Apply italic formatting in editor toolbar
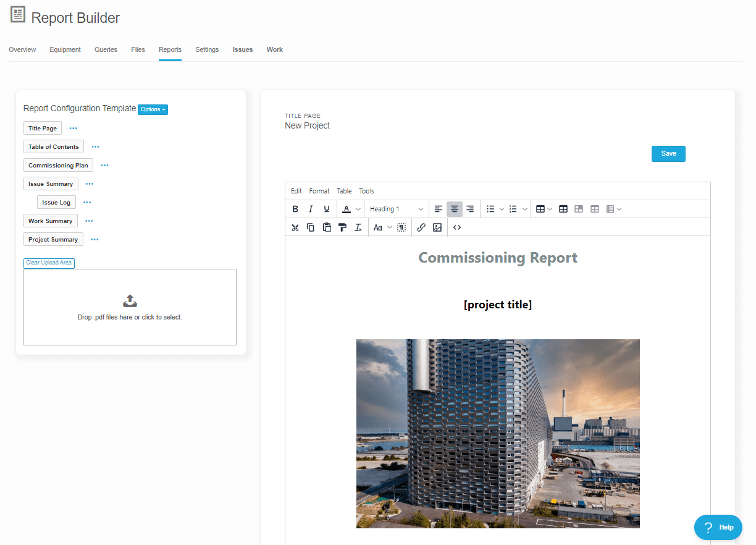The height and width of the screenshot is (545, 756). point(311,209)
